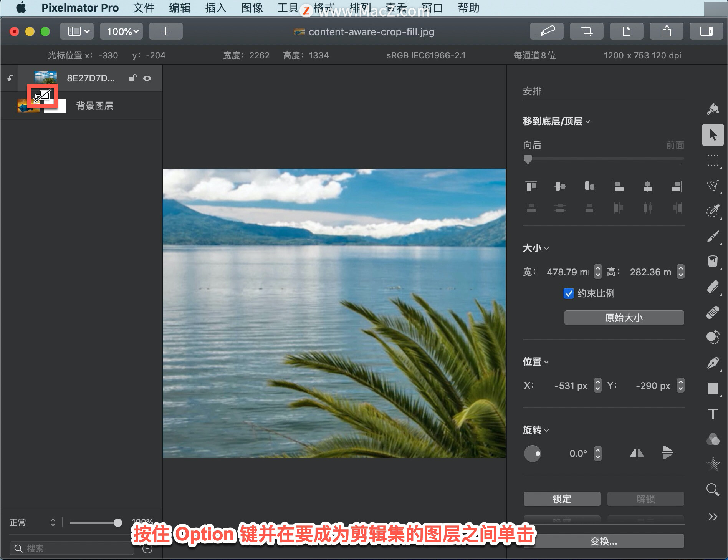Open the 100% zoom dropdown
Screen dimensions: 728x560
121,31
